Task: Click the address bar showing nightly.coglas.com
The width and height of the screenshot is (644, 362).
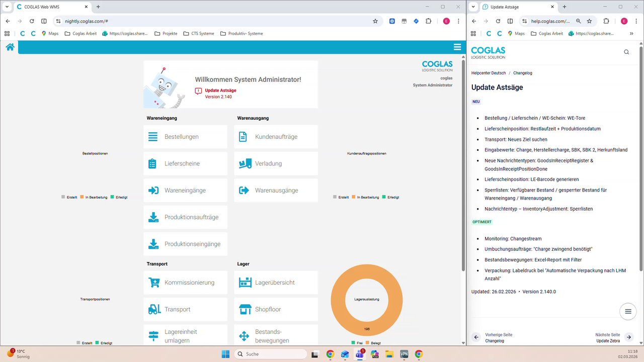Action: click(x=216, y=21)
